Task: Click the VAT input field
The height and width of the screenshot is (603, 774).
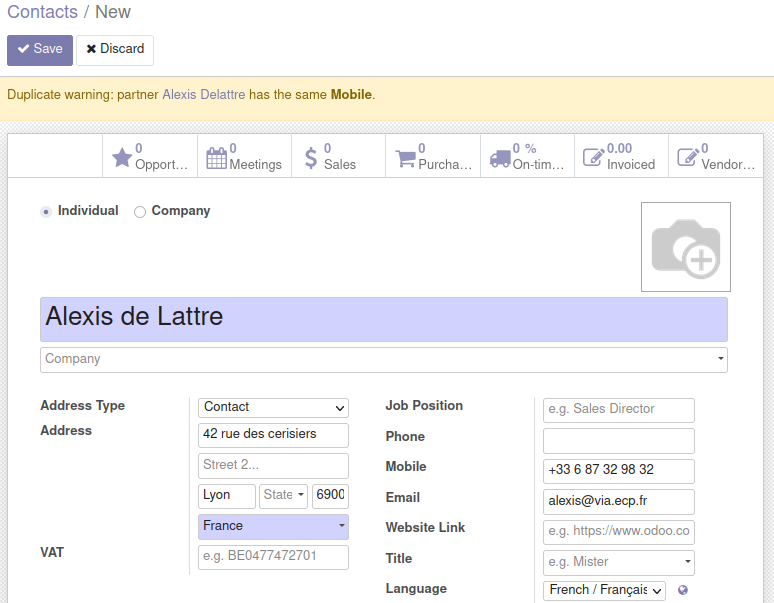Action: click(x=273, y=557)
